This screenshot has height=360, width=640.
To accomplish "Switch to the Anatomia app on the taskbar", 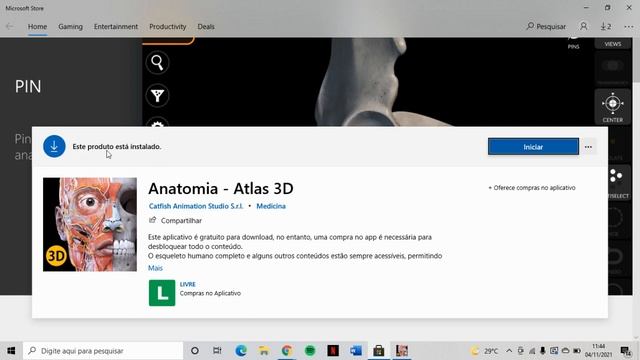I will coord(402,351).
